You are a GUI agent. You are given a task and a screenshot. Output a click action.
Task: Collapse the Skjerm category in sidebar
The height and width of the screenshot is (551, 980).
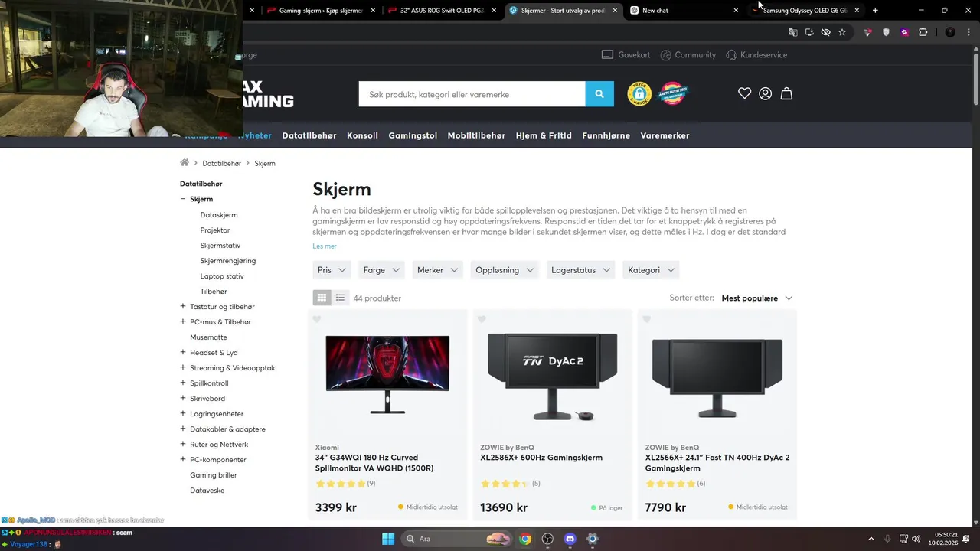coord(183,199)
